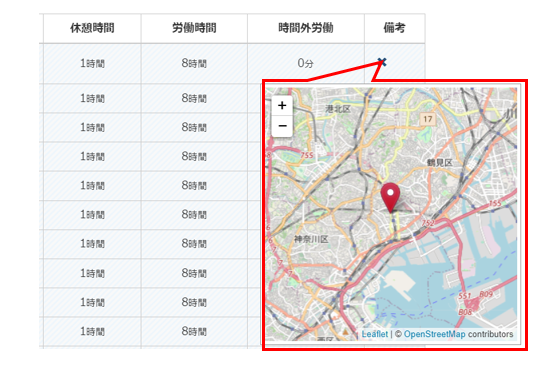548x366 pixels.
Task: Click the 港北区 label on map
Action: pyautogui.click(x=338, y=109)
